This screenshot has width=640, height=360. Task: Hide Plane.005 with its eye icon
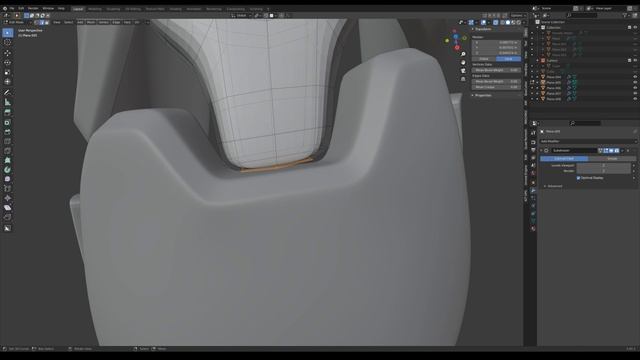click(635, 82)
